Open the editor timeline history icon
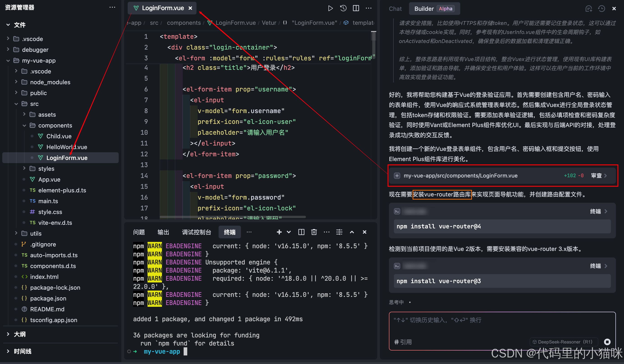Image resolution: width=624 pixels, height=364 pixels. [343, 8]
